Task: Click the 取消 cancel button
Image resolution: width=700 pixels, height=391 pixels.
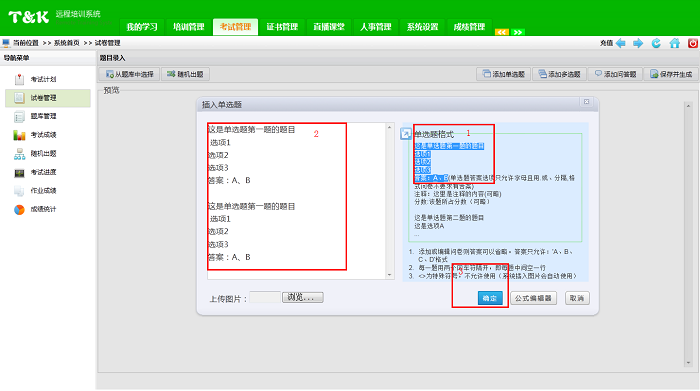Action: click(577, 298)
